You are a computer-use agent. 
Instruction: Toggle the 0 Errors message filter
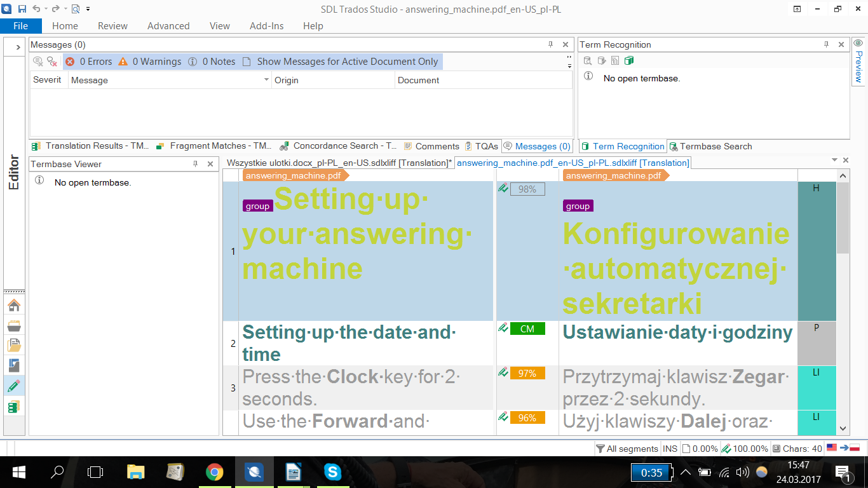click(x=88, y=62)
